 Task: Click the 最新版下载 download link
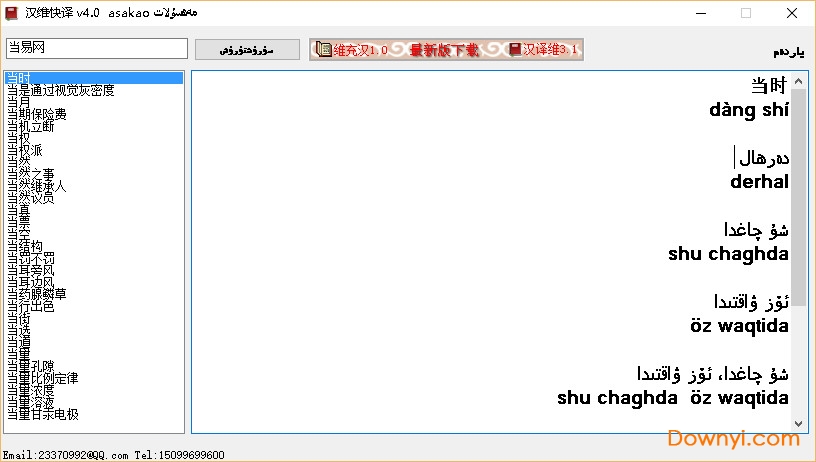click(x=444, y=49)
